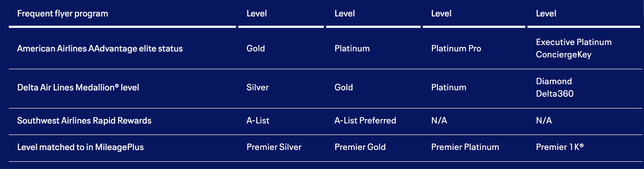Select the Southwest Airlines Rapid Rewards row label

pos(84,121)
